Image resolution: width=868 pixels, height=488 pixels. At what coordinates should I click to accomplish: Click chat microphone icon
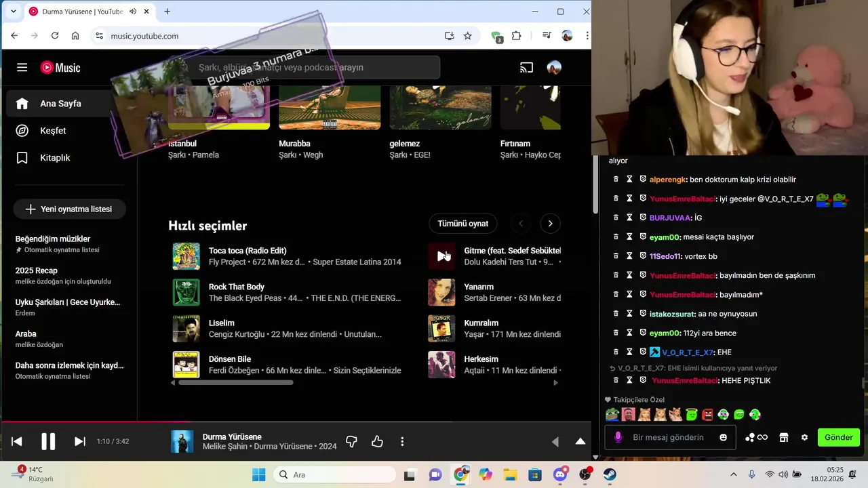(618, 438)
